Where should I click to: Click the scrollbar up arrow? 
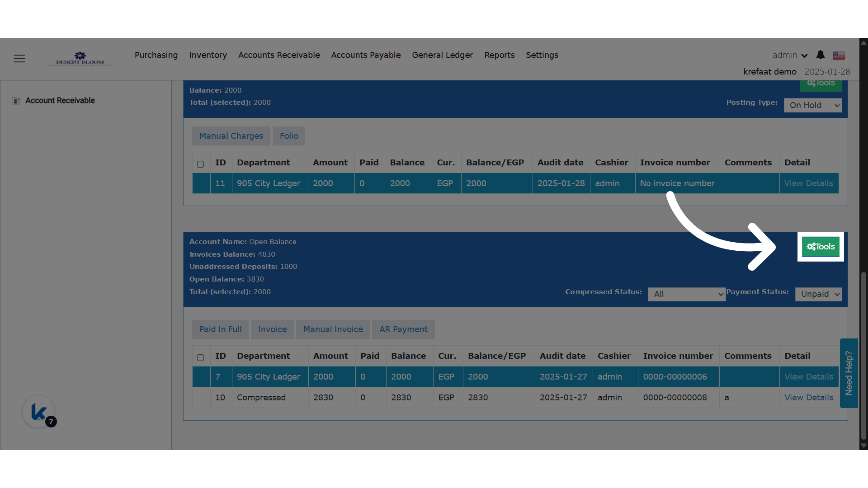coord(864,43)
